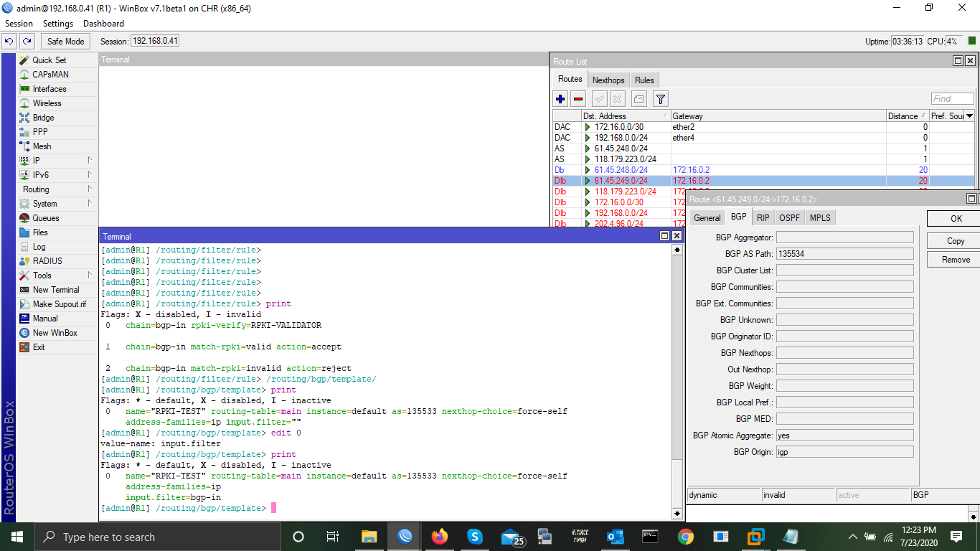Click the Filter funnel icon in Route List
This screenshot has height=551, width=980.
(661, 99)
